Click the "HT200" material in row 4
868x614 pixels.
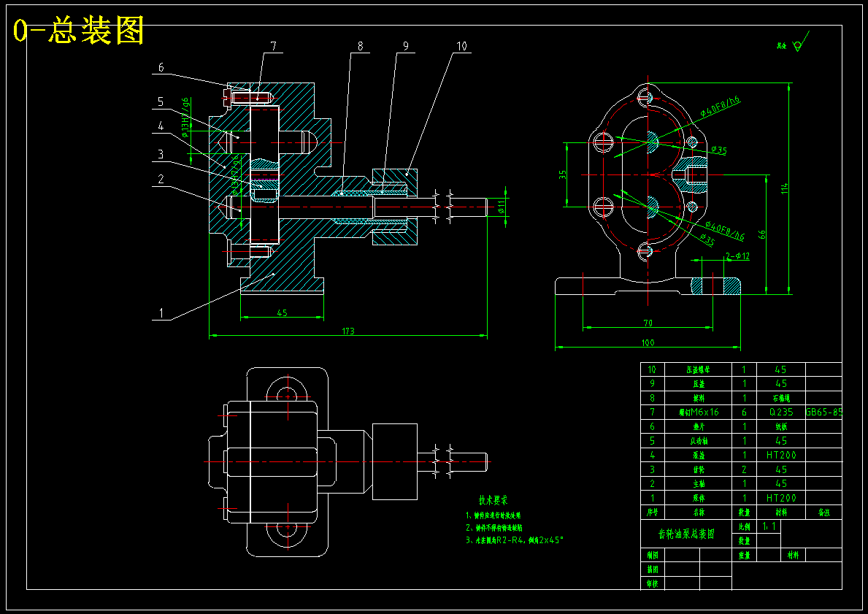click(781, 455)
